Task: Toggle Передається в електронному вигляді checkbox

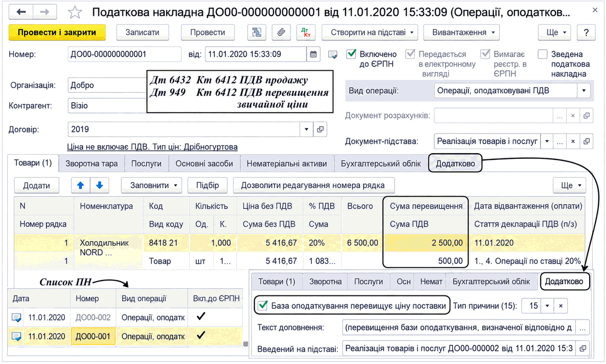Action: 410,53
